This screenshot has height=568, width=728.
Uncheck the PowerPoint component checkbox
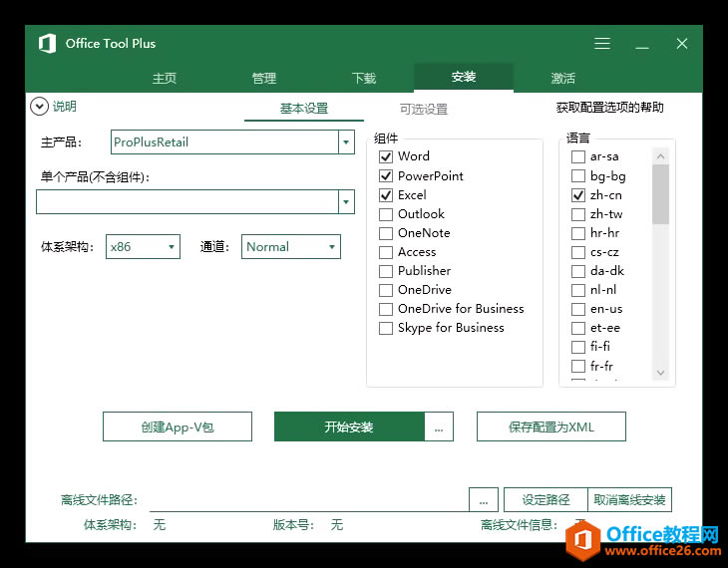pyautogui.click(x=386, y=175)
